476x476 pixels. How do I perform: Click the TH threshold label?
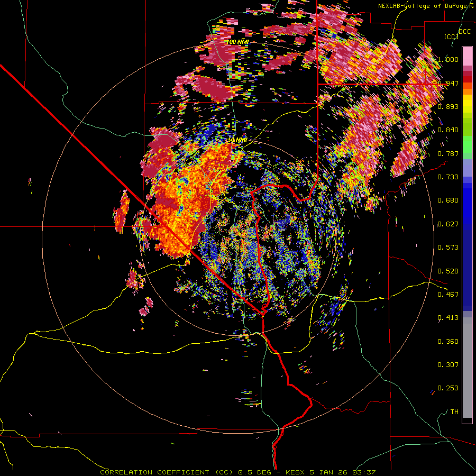coord(454,412)
